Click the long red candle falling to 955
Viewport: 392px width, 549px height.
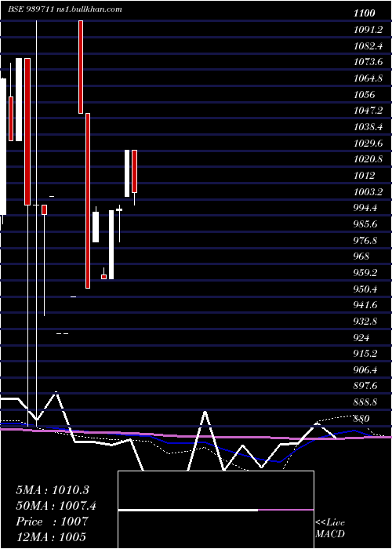pyautogui.click(x=88, y=201)
